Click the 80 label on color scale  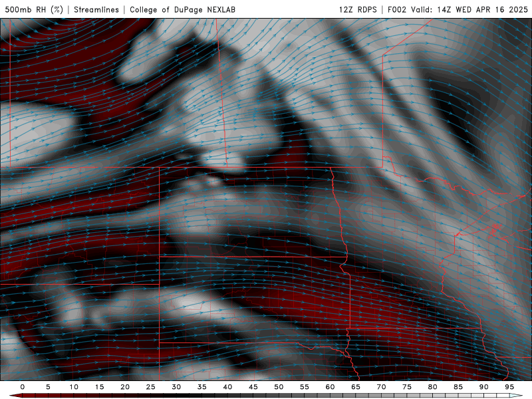point(433,387)
